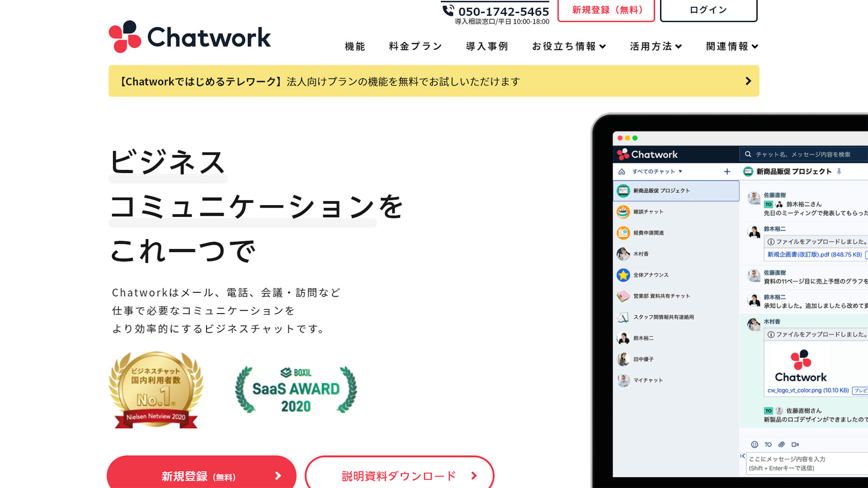Click the video call icon in toolbar
Image resolution: width=868 pixels, height=488 pixels.
tap(795, 445)
